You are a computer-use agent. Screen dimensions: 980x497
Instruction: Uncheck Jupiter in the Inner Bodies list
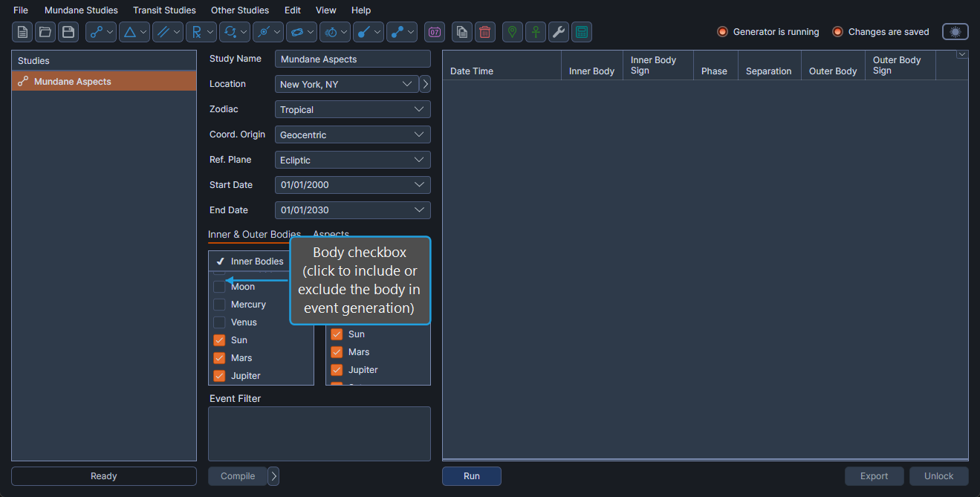coord(219,376)
